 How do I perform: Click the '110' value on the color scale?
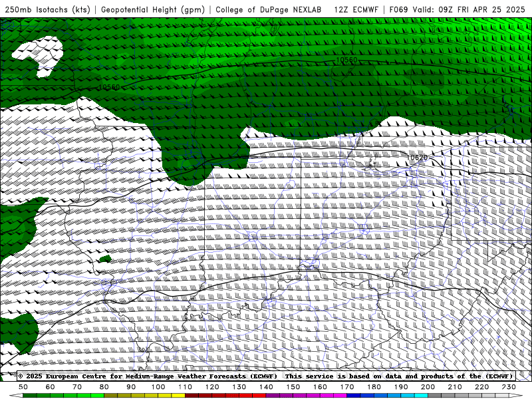click(x=185, y=387)
